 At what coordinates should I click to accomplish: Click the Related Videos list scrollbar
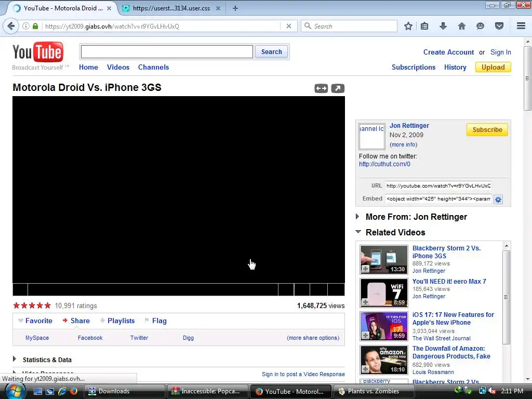pos(506,297)
